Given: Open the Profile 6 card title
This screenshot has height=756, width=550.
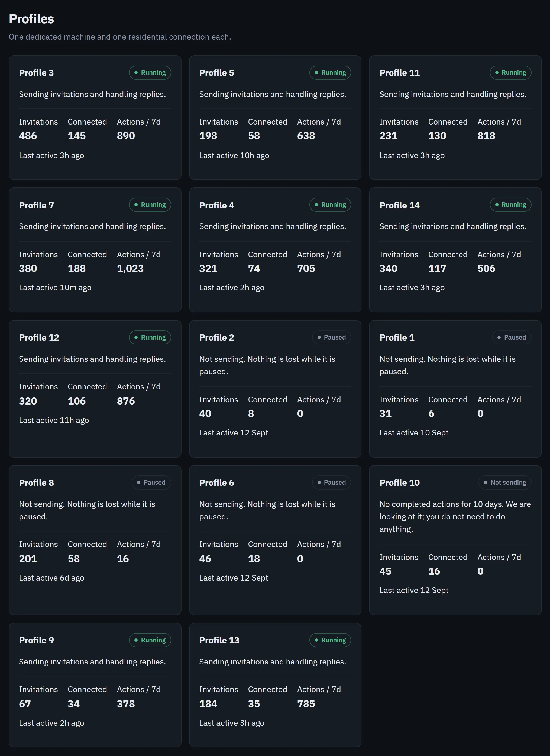Looking at the screenshot, I should point(217,483).
